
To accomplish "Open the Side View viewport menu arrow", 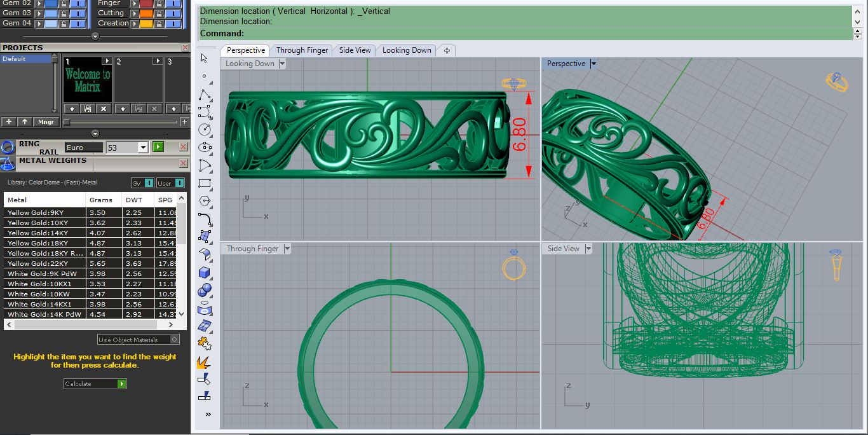I will click(588, 249).
